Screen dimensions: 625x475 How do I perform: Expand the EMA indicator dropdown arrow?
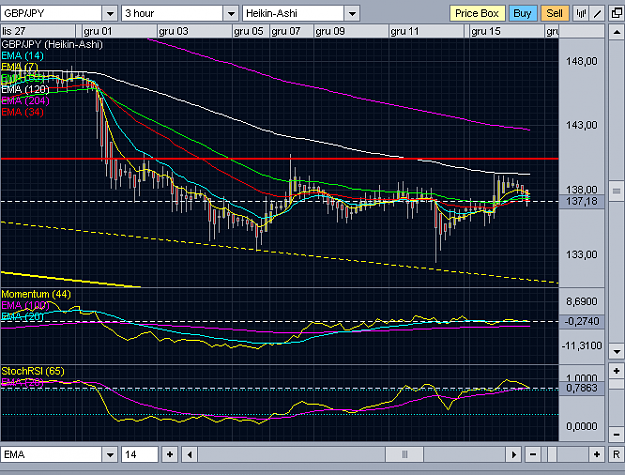(110, 454)
